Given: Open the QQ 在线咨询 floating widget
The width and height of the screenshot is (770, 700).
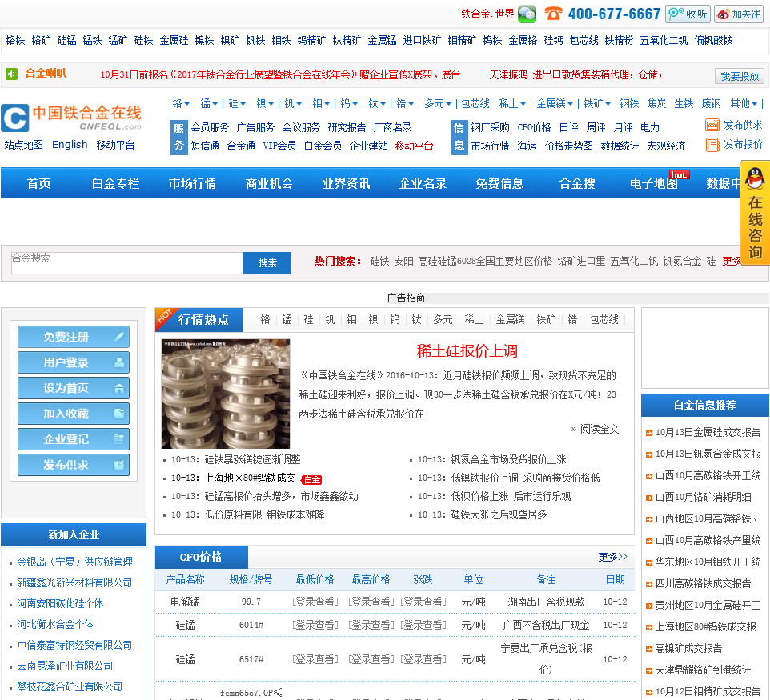Looking at the screenshot, I should point(755,213).
